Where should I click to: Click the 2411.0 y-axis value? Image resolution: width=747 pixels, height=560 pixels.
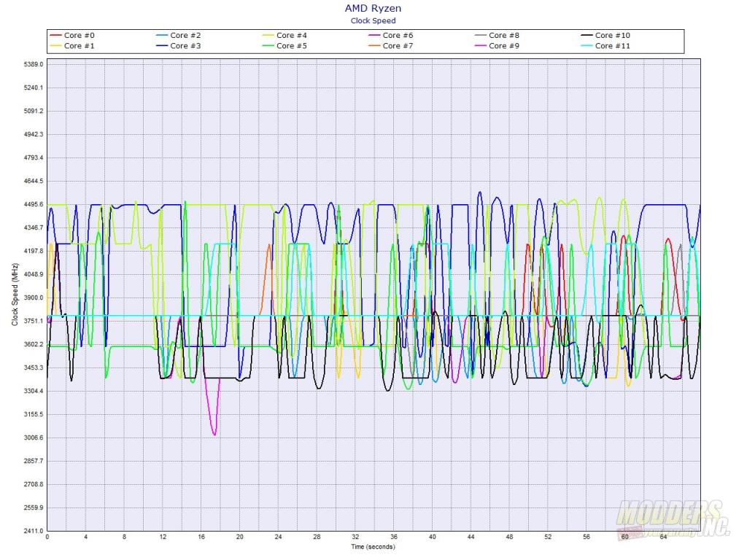tap(34, 531)
